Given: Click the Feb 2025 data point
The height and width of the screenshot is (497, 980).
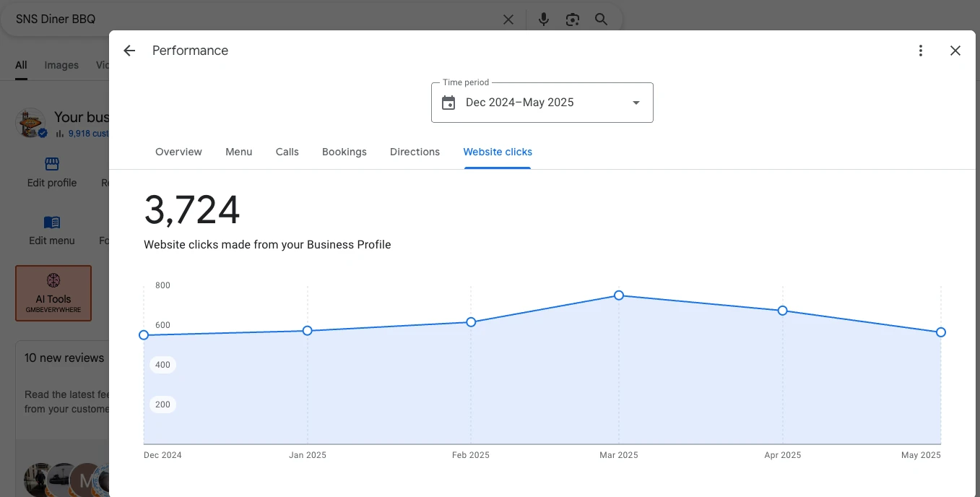Looking at the screenshot, I should 471,322.
